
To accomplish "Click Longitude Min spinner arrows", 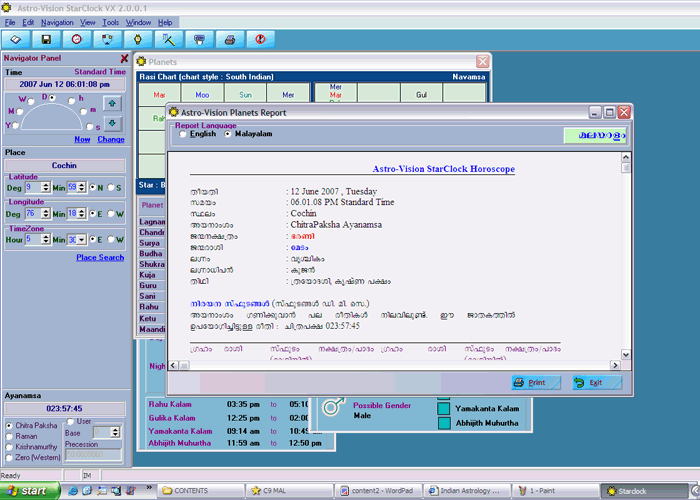I will [81, 214].
